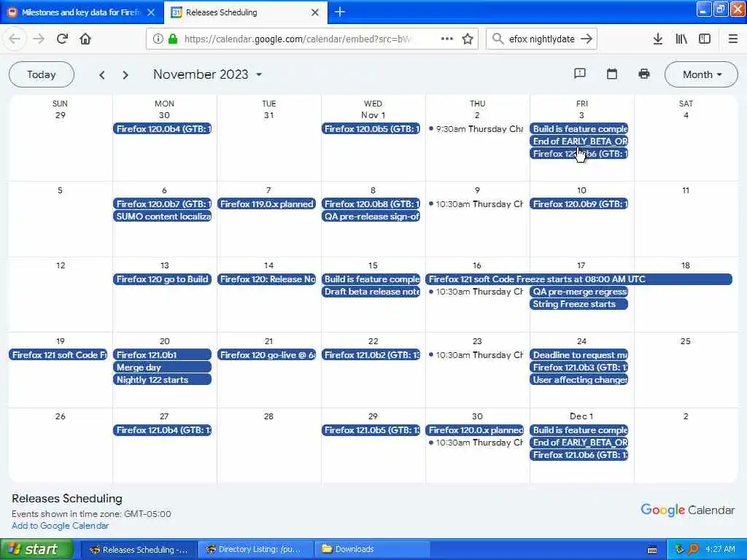
Task: Click the address bar URL field
Action: pyautogui.click(x=298, y=39)
